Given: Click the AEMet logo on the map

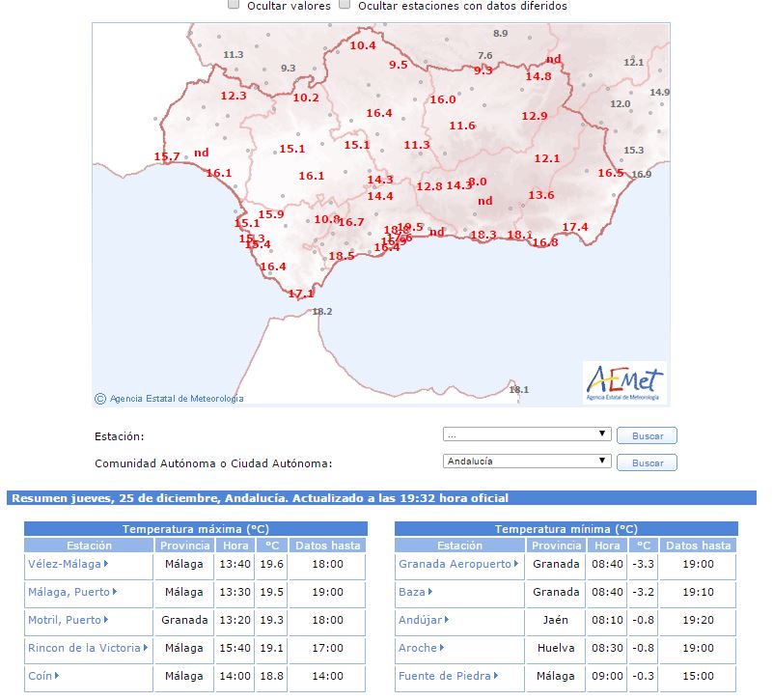Looking at the screenshot, I should click(625, 382).
